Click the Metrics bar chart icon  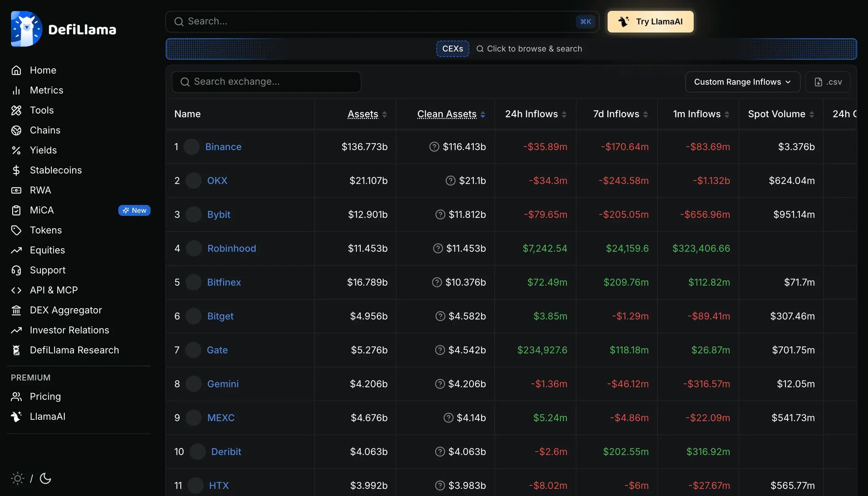pos(16,90)
